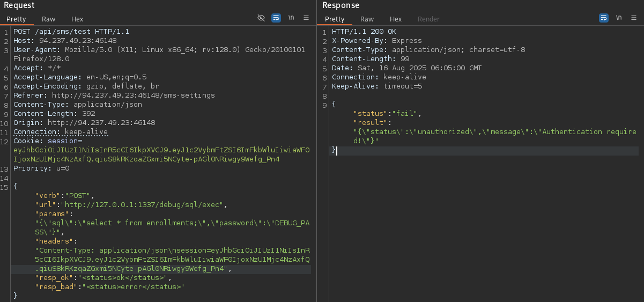Screen dimensions: 644x302
Task: Click the 'HTTP/1.1 200 OK' status line
Action: point(364,32)
